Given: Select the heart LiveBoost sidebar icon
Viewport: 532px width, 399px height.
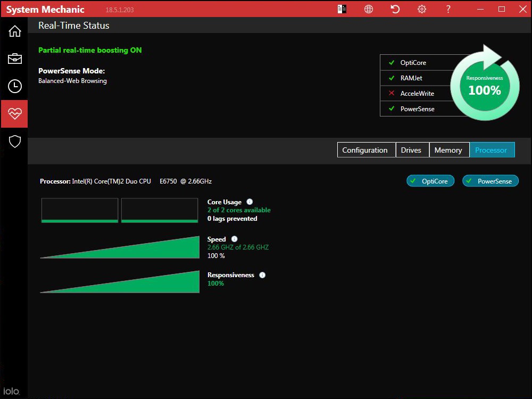Looking at the screenshot, I should [x=14, y=113].
